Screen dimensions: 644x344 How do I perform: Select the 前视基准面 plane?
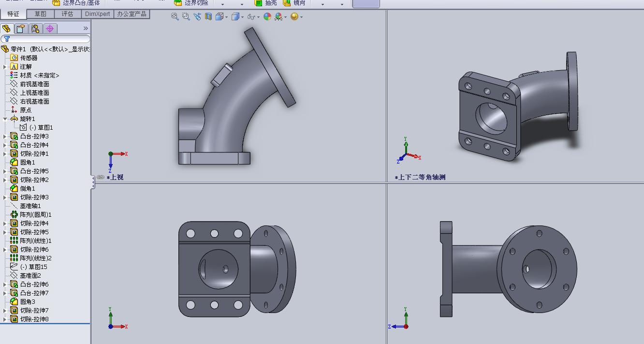pyautogui.click(x=29, y=84)
